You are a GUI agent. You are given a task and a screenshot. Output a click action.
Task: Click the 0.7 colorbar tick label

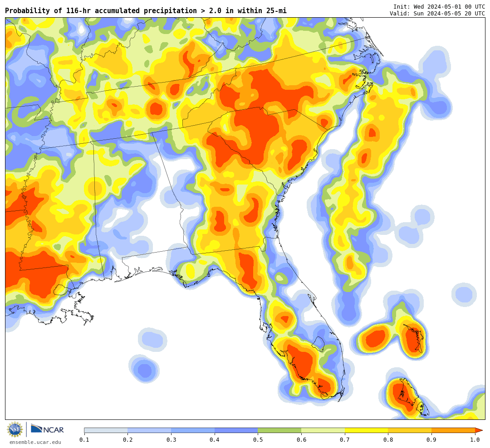345,440
